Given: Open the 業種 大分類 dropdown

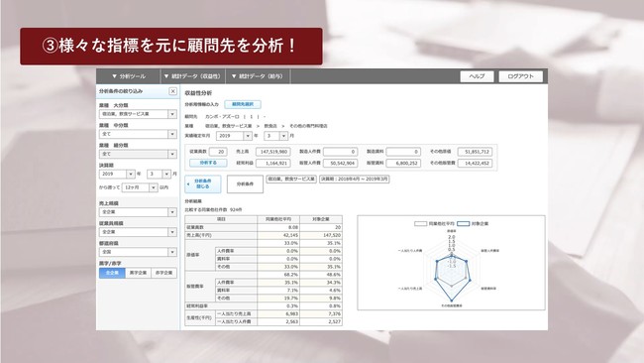Looking at the screenshot, I should pos(138,114).
